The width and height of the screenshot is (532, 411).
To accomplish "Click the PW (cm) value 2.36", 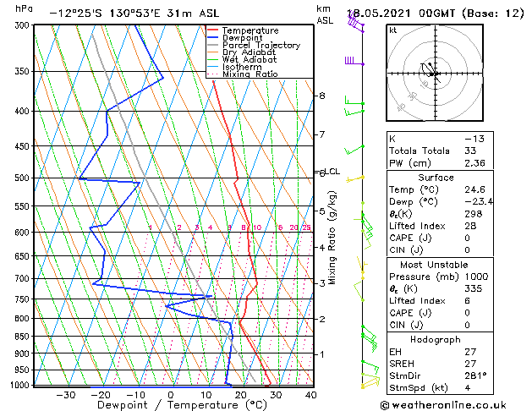I will (x=474, y=162).
